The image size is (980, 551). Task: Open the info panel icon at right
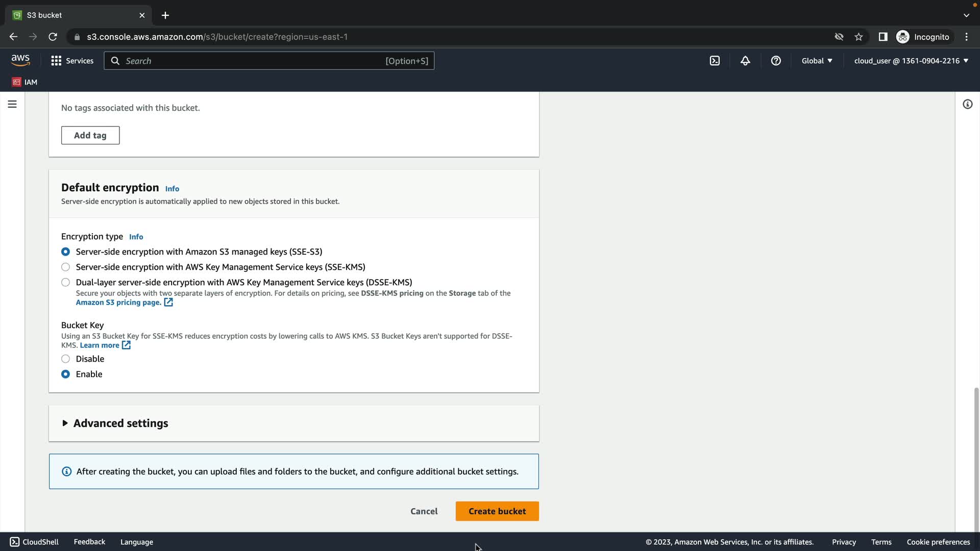967,104
